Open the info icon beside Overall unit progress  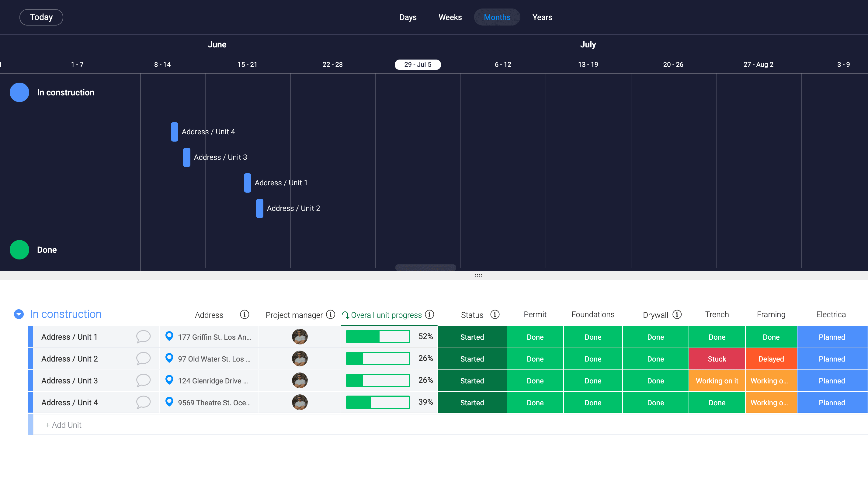coord(429,314)
